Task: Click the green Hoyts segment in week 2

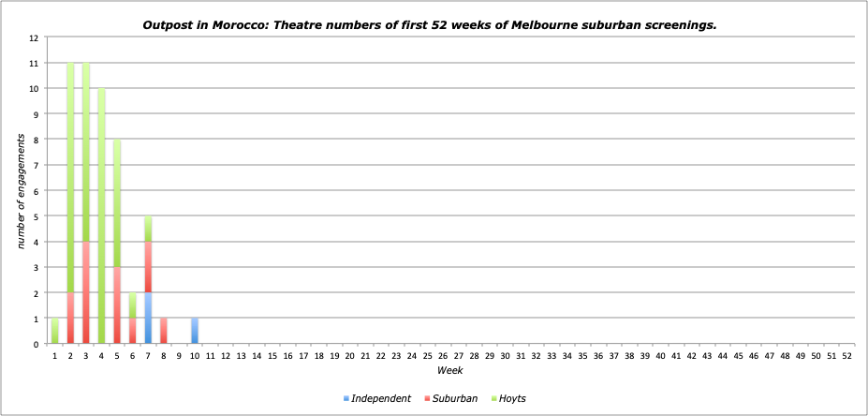Action: (x=70, y=178)
